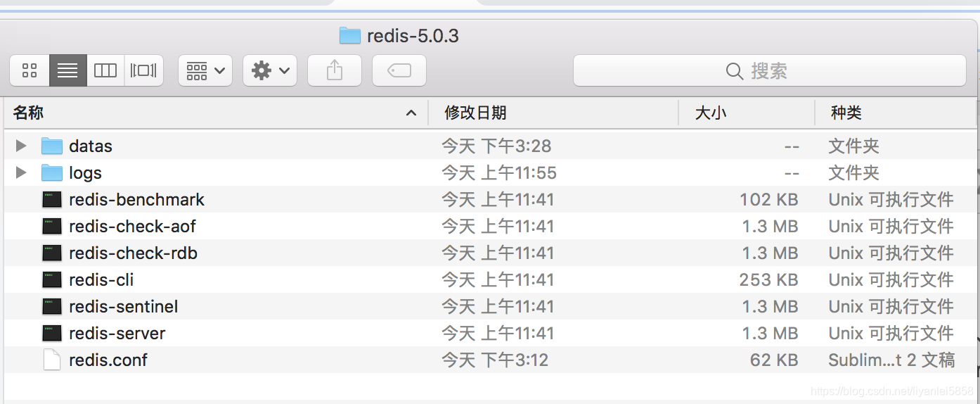Switch to gallery cover flow view
The image size is (980, 404).
click(143, 70)
